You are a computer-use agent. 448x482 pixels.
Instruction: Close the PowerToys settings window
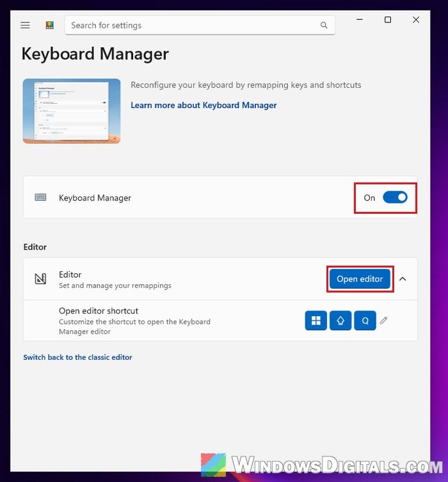416,20
